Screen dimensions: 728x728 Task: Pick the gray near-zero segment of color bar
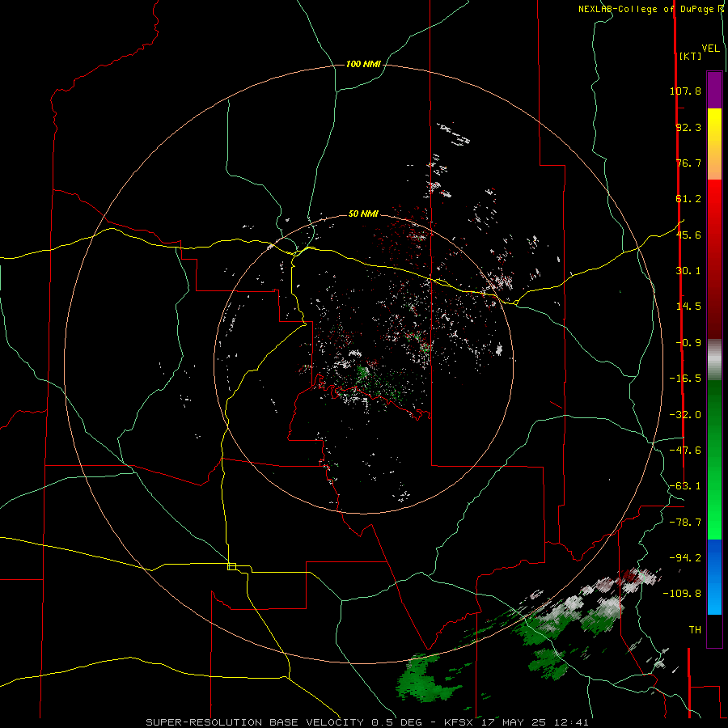(714, 360)
